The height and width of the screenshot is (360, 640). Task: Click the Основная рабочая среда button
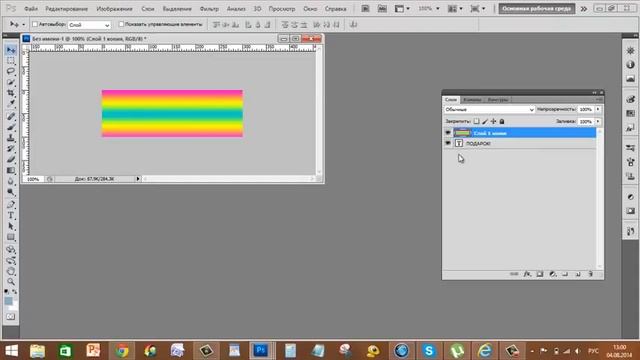click(537, 9)
